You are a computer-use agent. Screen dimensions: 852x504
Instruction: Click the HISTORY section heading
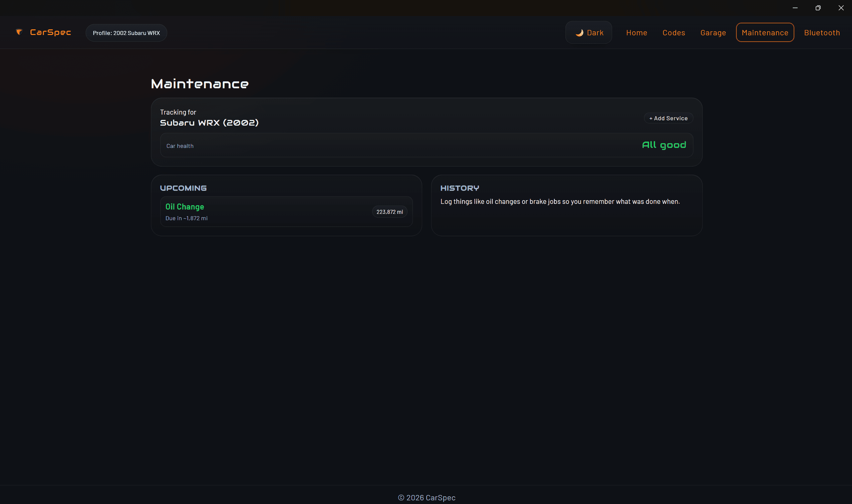(459, 188)
